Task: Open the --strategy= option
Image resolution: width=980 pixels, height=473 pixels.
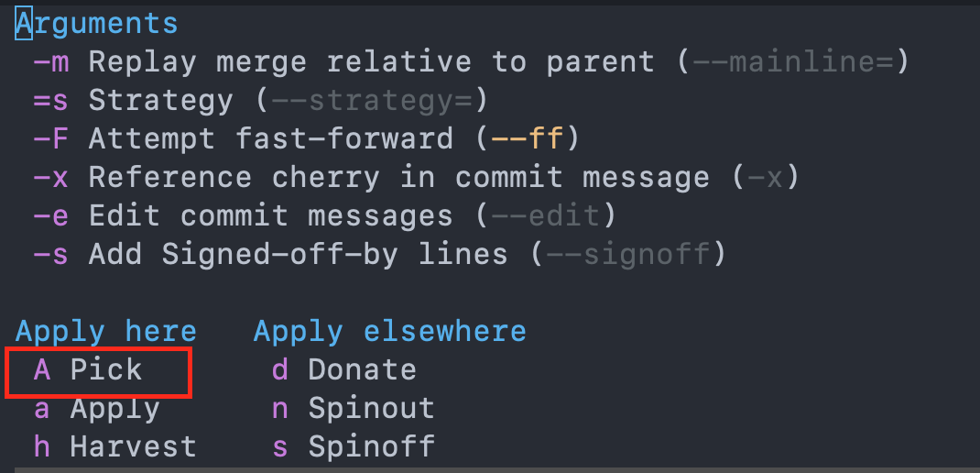Action: tap(260, 101)
